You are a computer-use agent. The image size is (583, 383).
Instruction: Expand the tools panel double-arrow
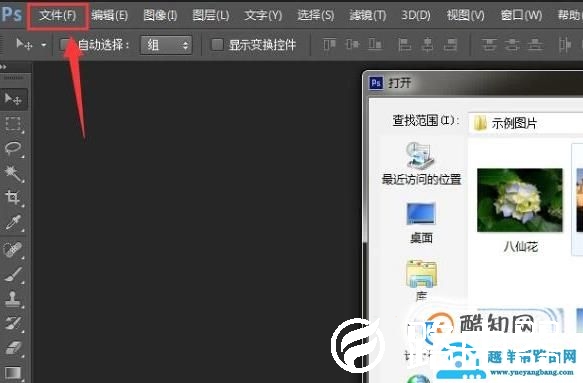(x=4, y=67)
